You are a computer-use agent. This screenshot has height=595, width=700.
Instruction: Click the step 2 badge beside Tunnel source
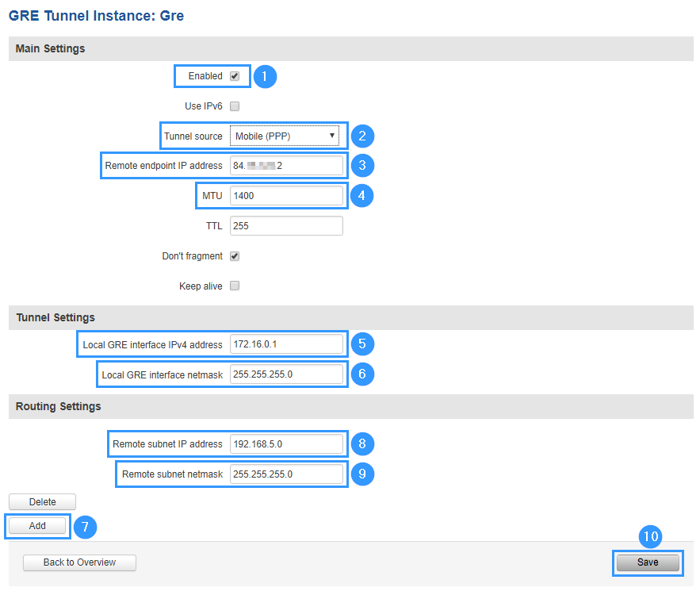tap(361, 136)
